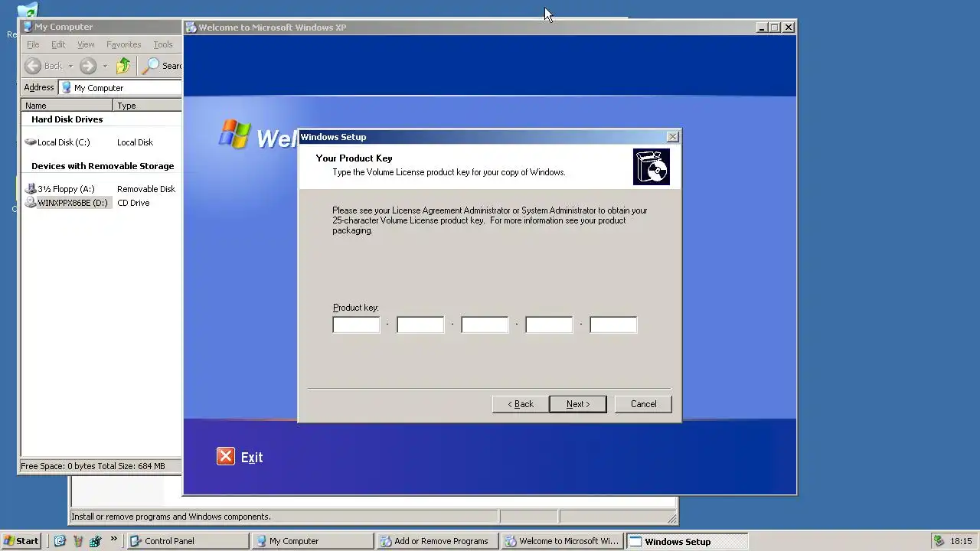Click the Forward arrow in My Computer
The image size is (980, 551).
point(88,66)
